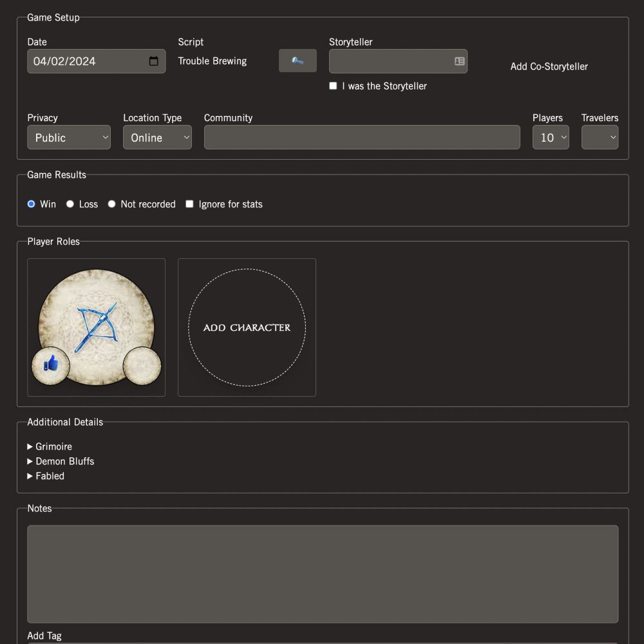Select the Loss radio button
The image size is (644, 644).
70,204
